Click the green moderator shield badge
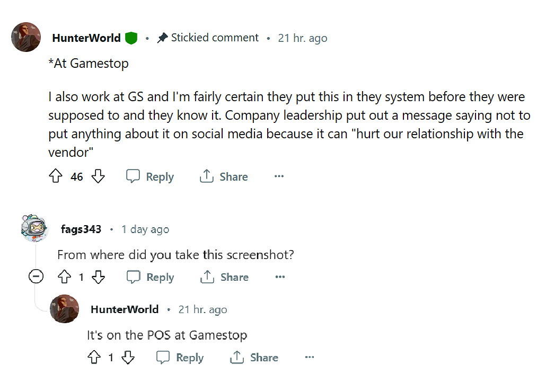Screen dimensions: 546x392 [x=131, y=38]
